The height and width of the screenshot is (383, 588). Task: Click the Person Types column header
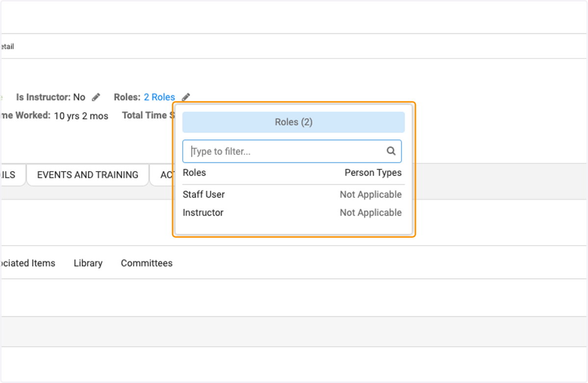coord(373,173)
